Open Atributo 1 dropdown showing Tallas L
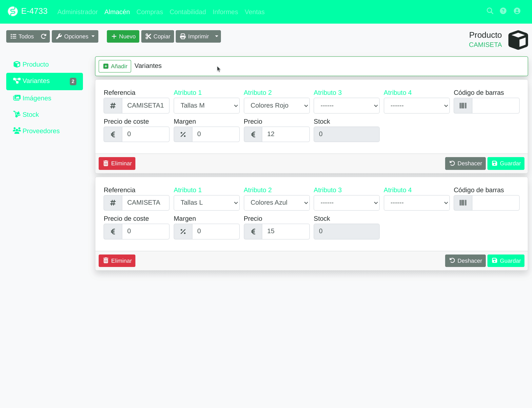This screenshot has width=532, height=408. pos(207,203)
